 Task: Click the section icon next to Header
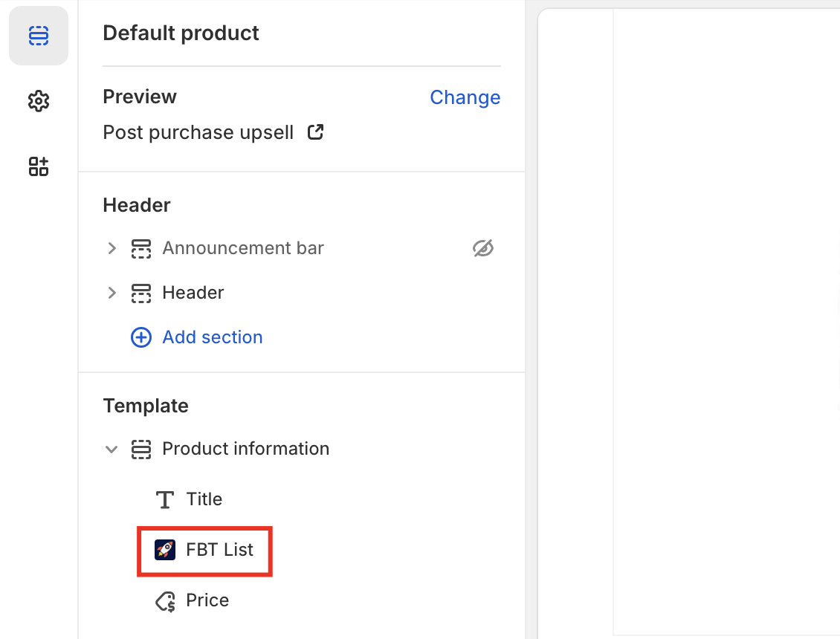click(141, 293)
